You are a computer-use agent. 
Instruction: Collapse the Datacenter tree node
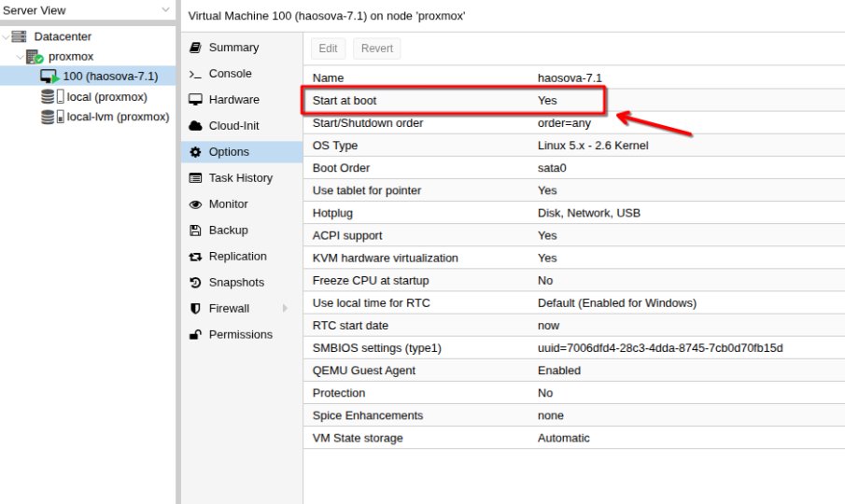pos(7,37)
